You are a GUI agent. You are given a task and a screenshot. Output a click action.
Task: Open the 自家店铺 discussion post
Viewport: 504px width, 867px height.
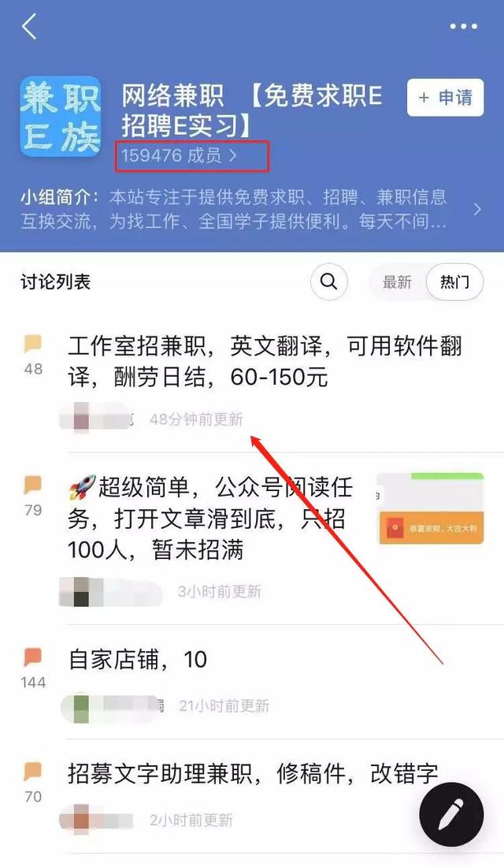pyautogui.click(x=138, y=659)
